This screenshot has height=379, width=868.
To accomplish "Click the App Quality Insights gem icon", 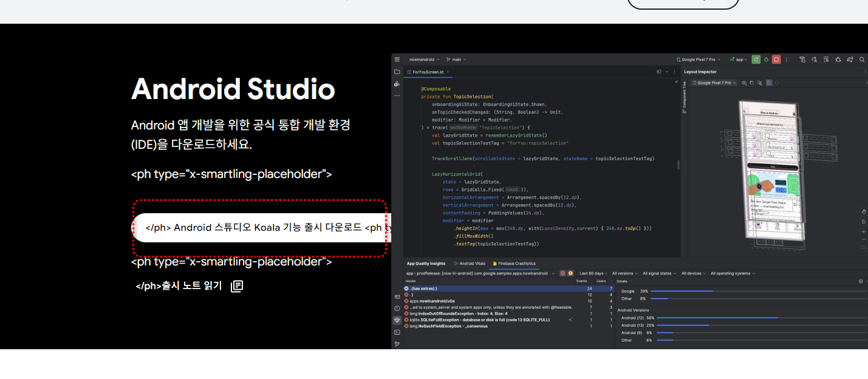I will point(397,320).
